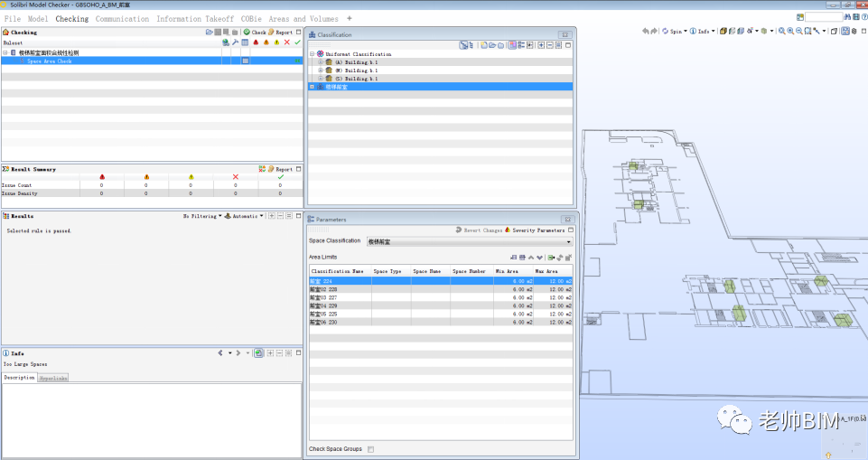The image size is (868, 460).
Task: Click Revert Changes in Parameters
Action: (480, 230)
